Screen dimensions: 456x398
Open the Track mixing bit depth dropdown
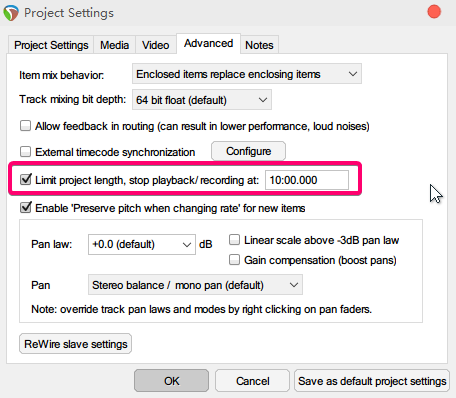(x=202, y=100)
